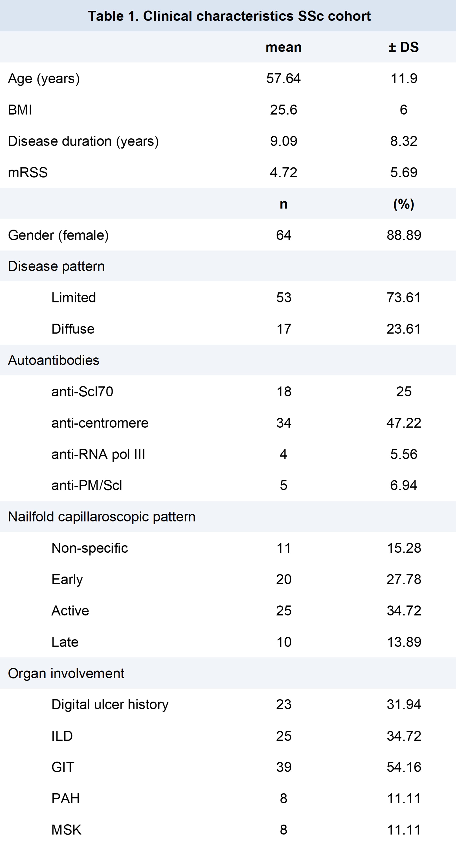The width and height of the screenshot is (456, 868).
Task: Select the 'Digital ulcer history' label
Action: tap(110, 705)
